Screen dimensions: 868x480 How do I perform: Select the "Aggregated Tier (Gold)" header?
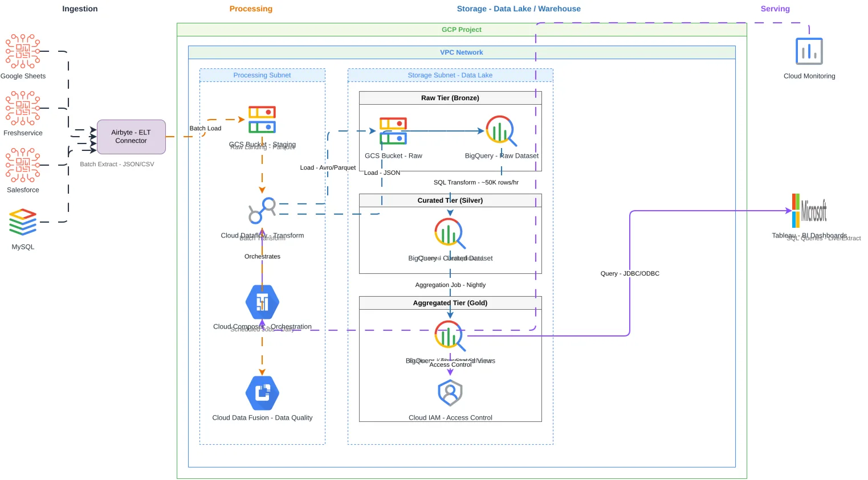coord(450,303)
